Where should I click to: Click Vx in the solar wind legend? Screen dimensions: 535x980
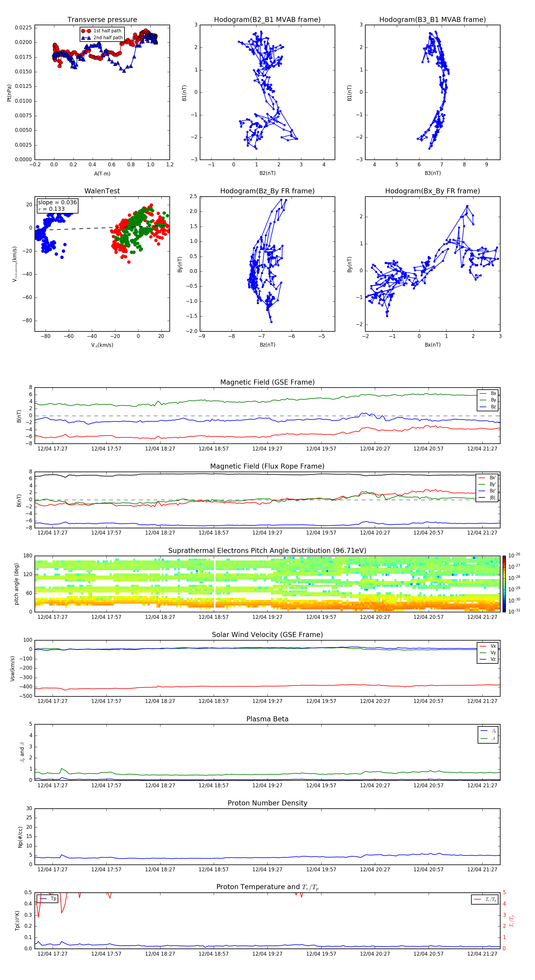(488, 646)
